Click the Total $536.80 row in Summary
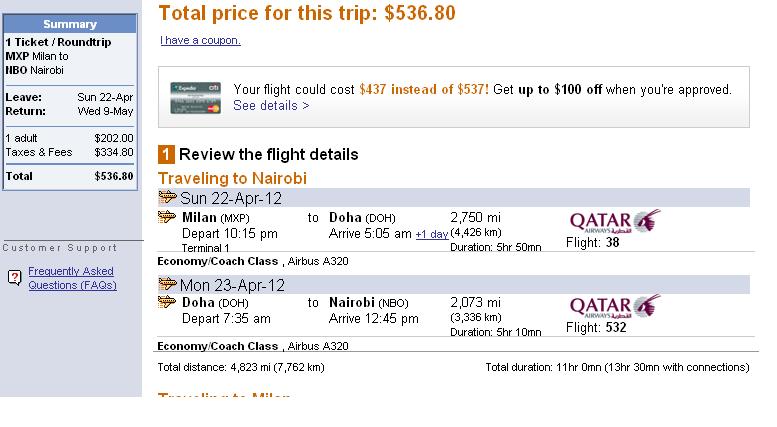The width and height of the screenshot is (777, 427). pyautogui.click(x=69, y=176)
